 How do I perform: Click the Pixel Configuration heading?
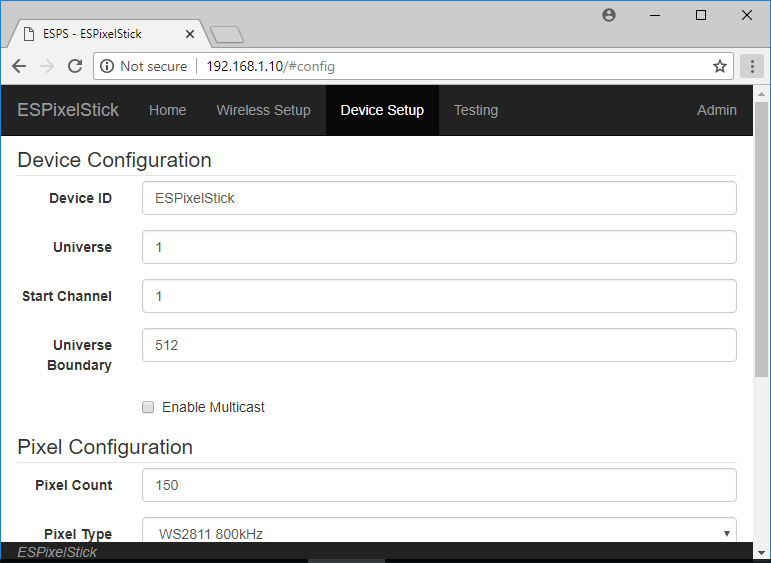click(x=105, y=447)
